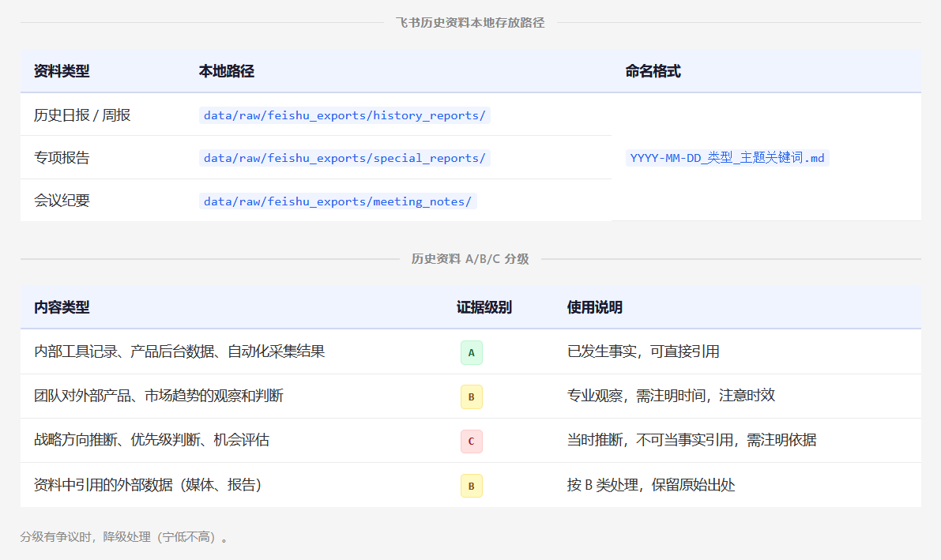Viewport: 941px width, 560px height.
Task: Select the meeting_notes path code
Action: click(x=338, y=201)
